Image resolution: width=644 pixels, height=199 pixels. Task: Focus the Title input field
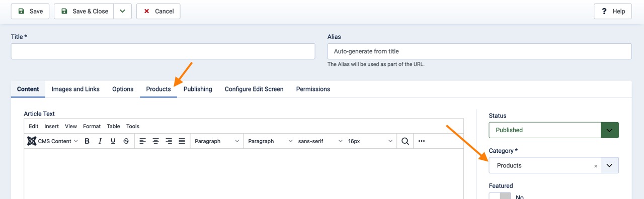[x=163, y=51]
